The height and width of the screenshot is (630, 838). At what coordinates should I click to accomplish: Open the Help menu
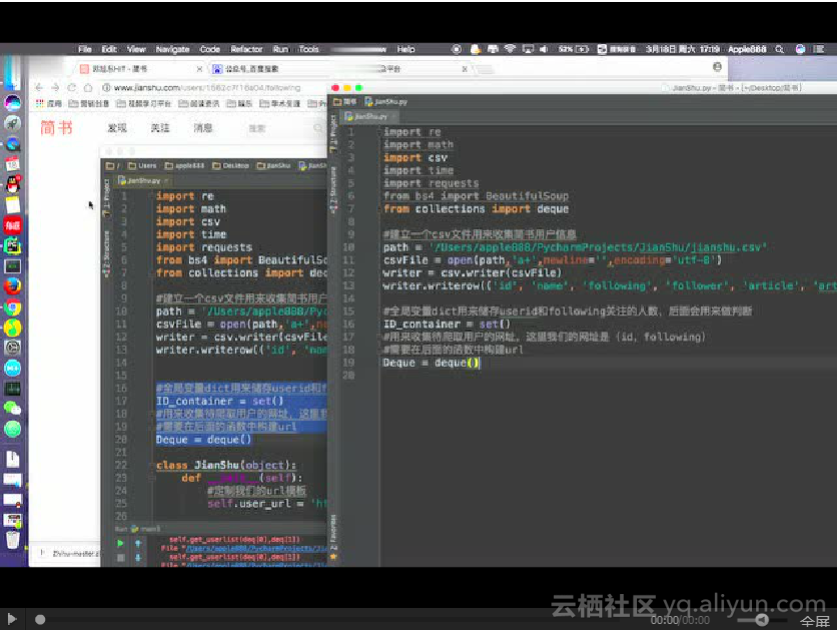point(406,49)
